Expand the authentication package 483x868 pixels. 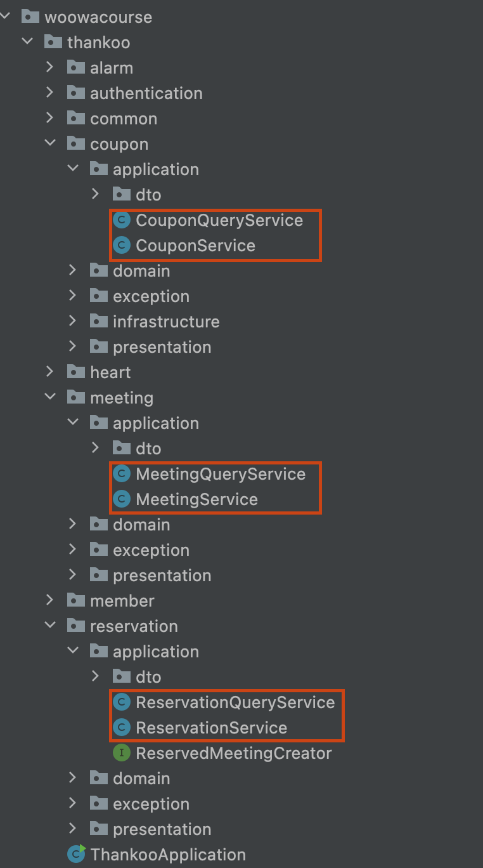(x=50, y=93)
